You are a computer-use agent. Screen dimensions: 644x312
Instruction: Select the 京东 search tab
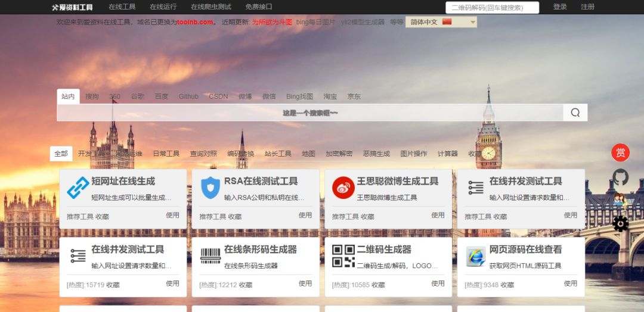[x=354, y=96]
